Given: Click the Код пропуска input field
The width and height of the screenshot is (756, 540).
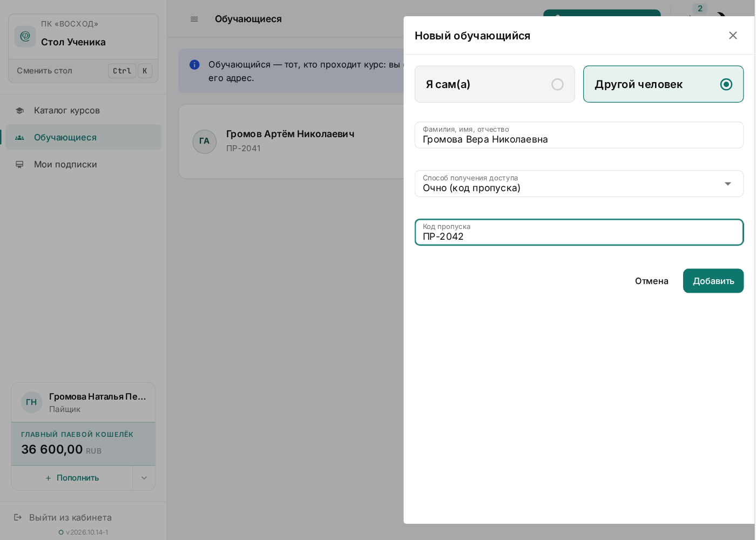Looking at the screenshot, I should pos(579,232).
